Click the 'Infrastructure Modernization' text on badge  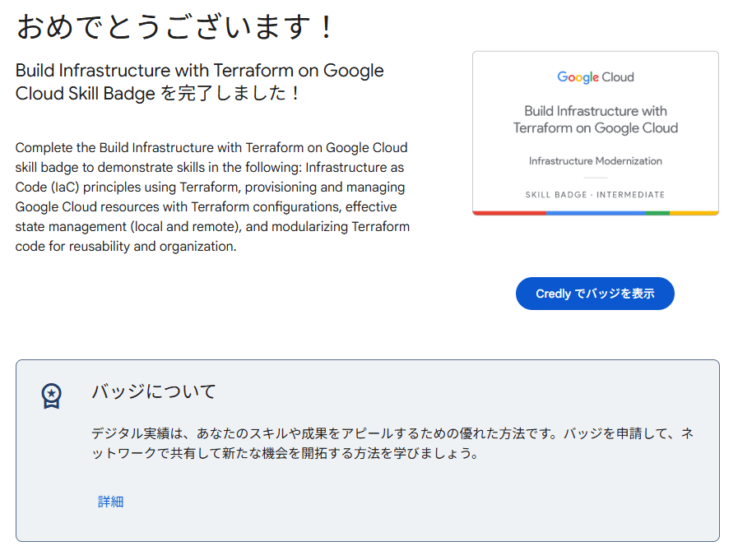click(596, 161)
